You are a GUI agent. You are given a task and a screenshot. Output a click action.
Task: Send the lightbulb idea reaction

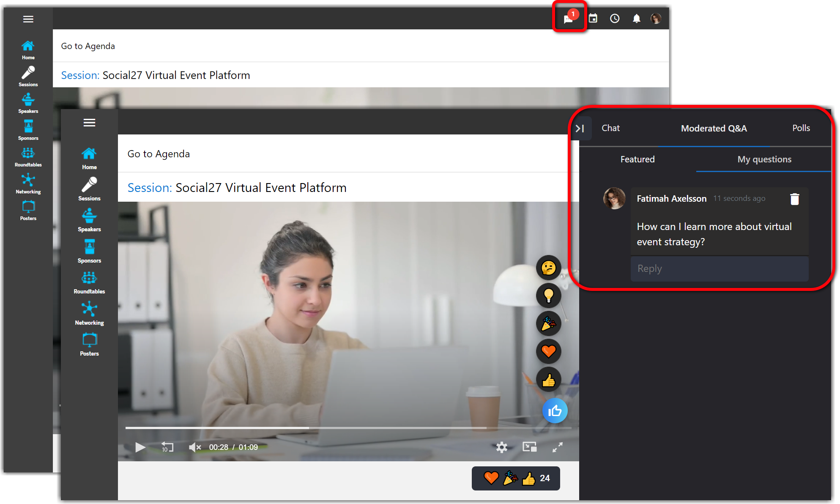click(x=548, y=296)
